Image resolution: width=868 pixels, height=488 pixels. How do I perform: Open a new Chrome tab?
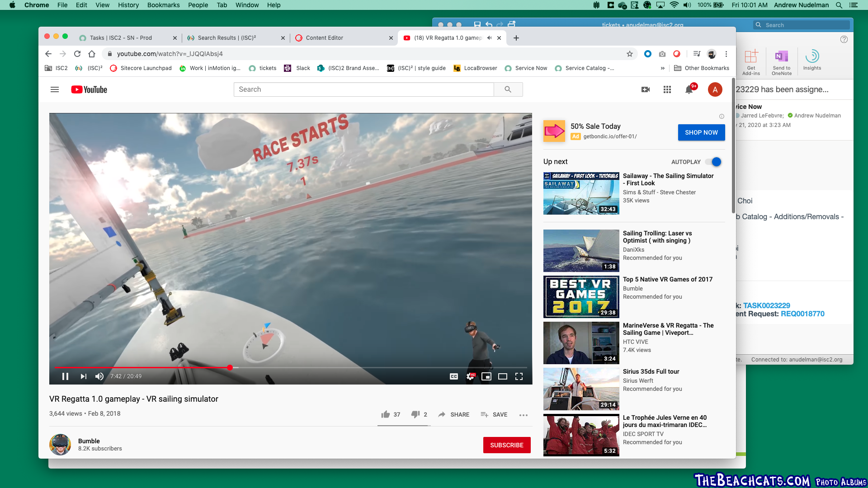tap(516, 38)
